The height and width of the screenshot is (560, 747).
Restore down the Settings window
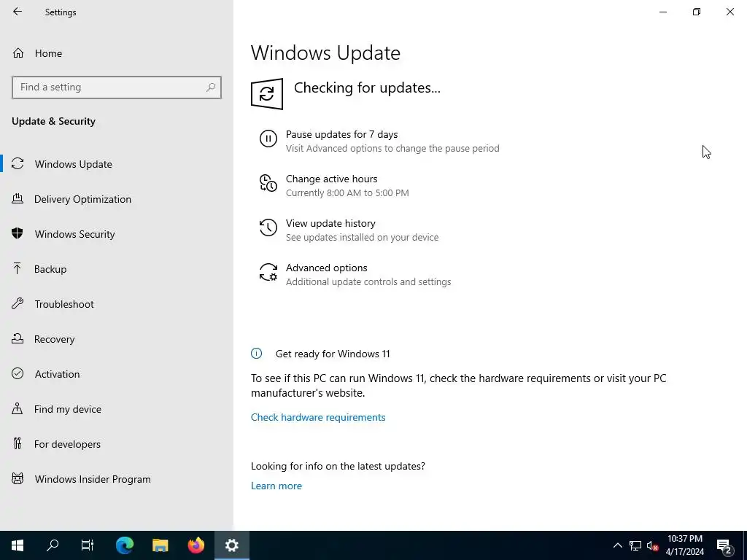[697, 12]
